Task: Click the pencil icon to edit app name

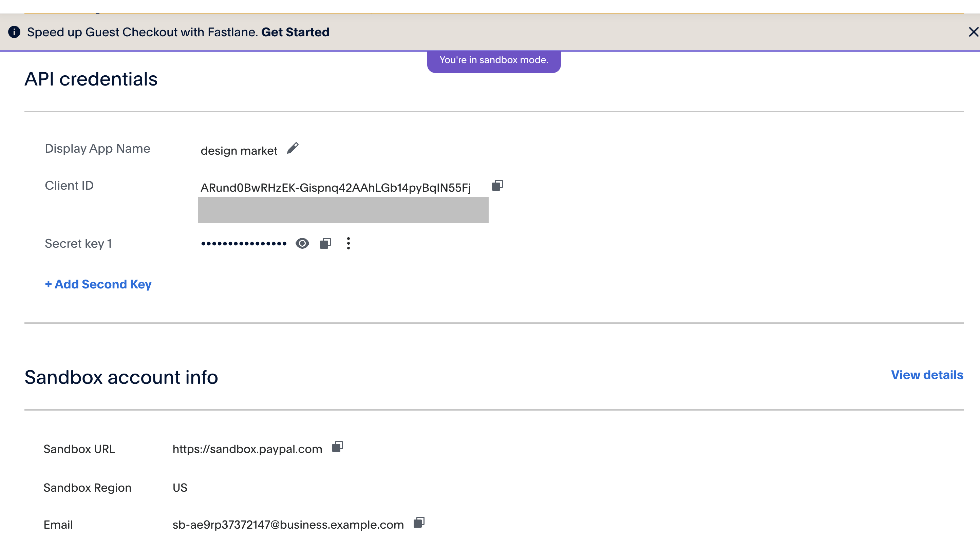Action: [x=293, y=148]
